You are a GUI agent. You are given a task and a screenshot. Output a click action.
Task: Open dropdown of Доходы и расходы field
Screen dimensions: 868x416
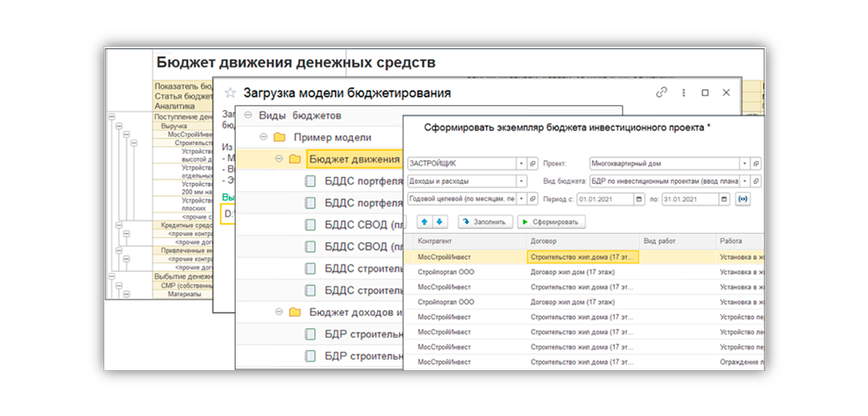(522, 181)
